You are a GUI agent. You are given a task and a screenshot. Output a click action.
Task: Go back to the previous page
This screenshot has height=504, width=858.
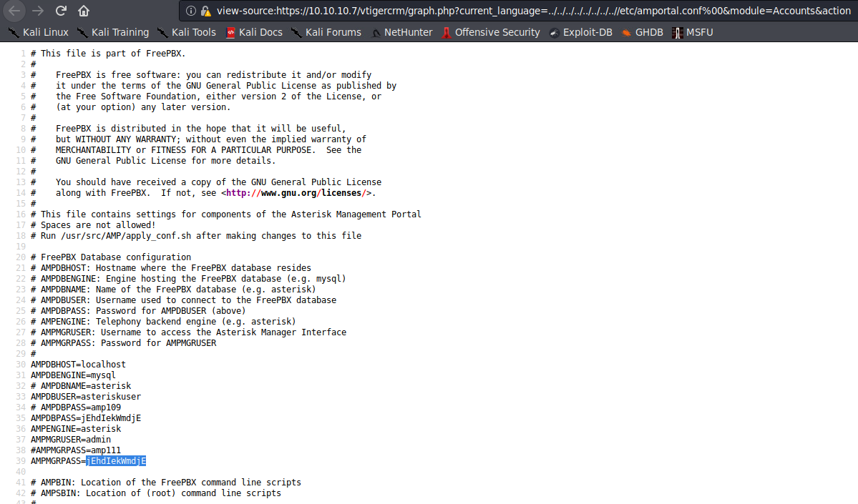tap(14, 11)
